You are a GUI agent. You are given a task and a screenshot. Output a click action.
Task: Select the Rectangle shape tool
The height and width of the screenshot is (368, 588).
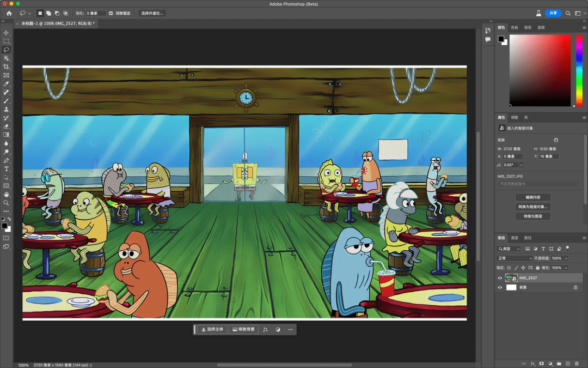pyautogui.click(x=7, y=186)
